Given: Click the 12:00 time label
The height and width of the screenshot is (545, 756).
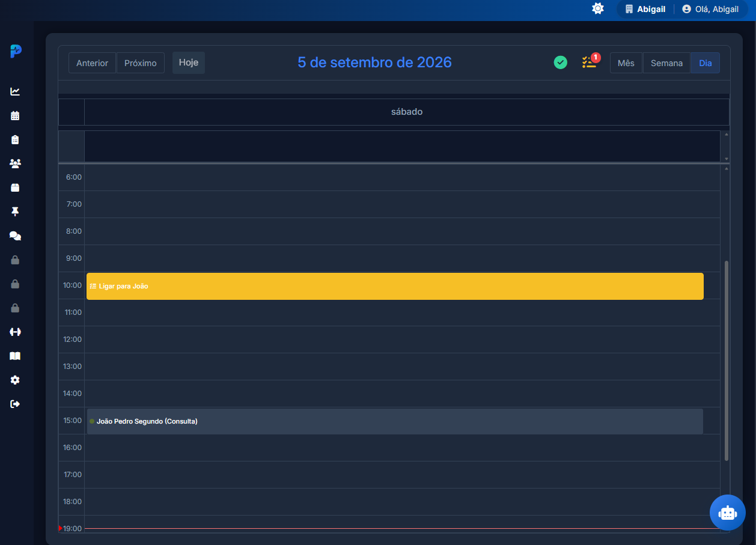Looking at the screenshot, I should 72,339.
